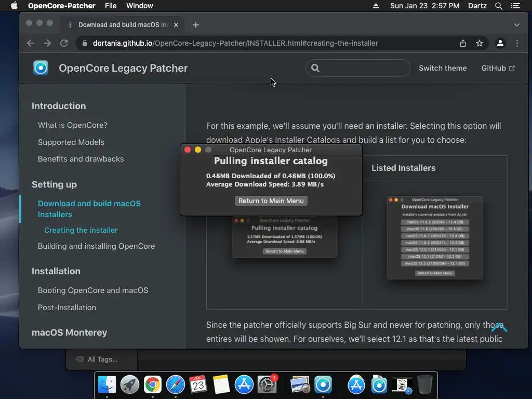
Task: Open Chrome profile icon
Action: coord(500,43)
